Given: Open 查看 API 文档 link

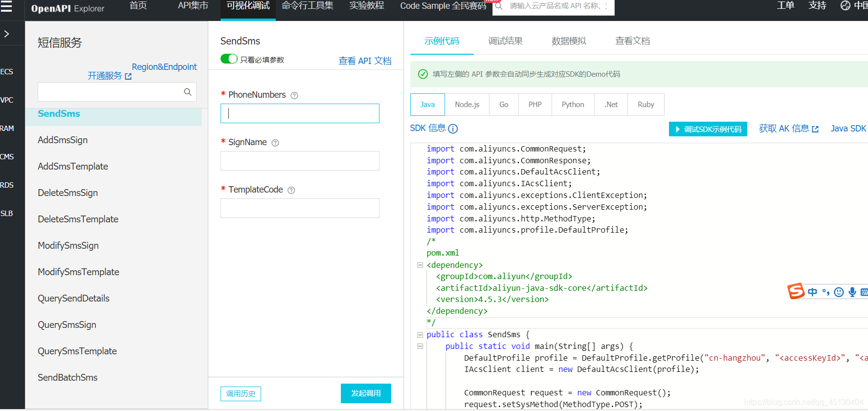Looking at the screenshot, I should coord(365,61).
